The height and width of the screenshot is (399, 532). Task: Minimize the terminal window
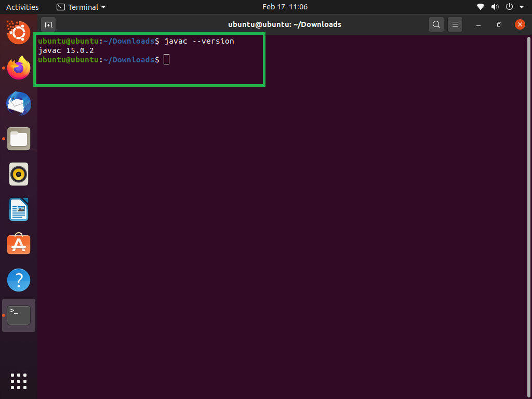pos(478,25)
